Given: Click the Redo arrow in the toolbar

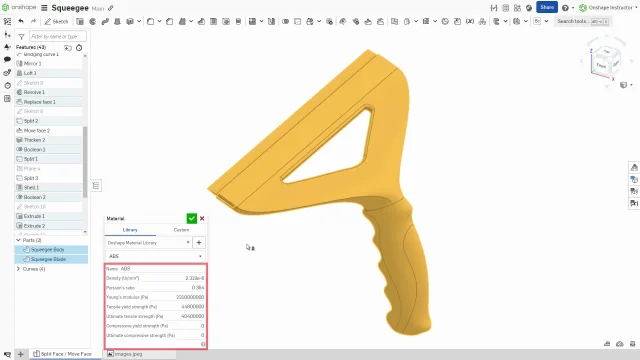Looking at the screenshot, I should [x=33, y=21].
